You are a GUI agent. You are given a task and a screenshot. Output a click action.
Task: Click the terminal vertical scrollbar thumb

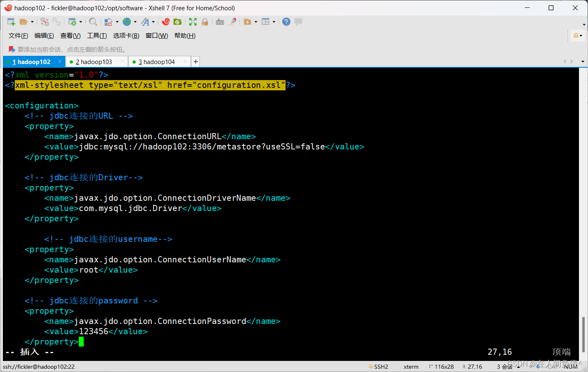583,334
